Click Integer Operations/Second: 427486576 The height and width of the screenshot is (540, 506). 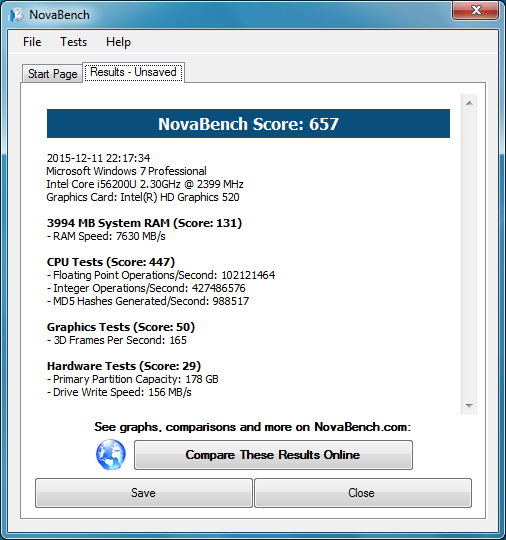(146, 288)
